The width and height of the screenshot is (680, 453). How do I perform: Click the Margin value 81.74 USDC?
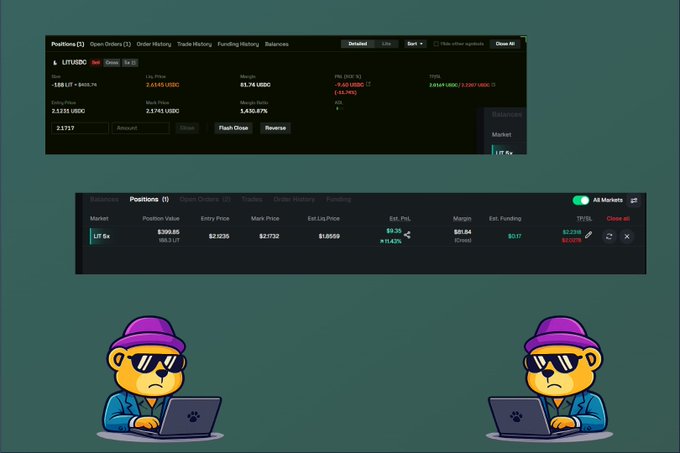pos(255,85)
